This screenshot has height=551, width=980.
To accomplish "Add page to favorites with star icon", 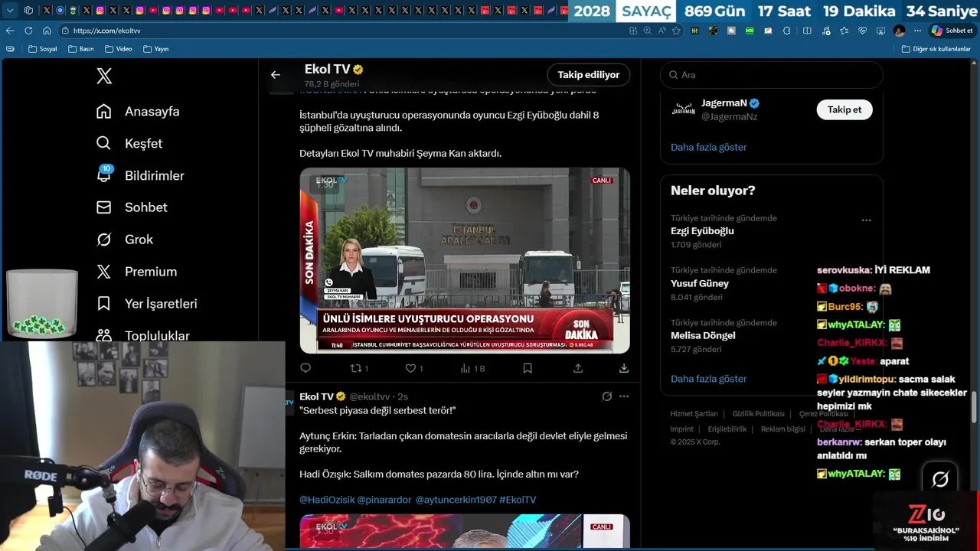I will click(676, 31).
